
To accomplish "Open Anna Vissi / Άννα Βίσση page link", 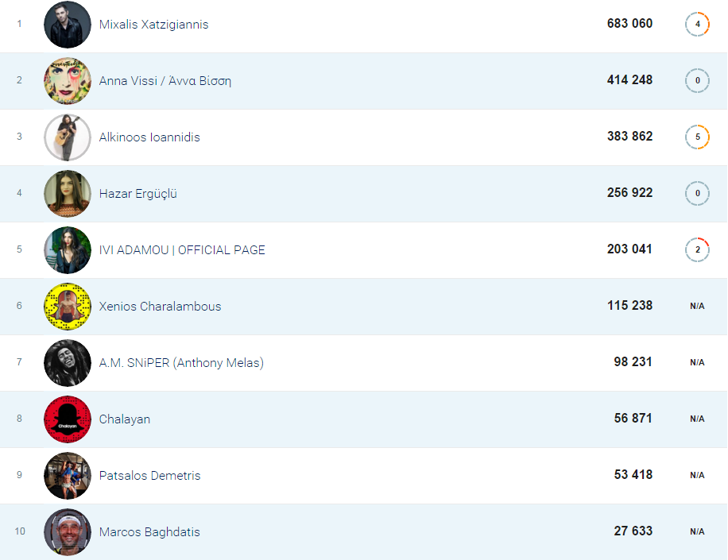I will coord(165,81).
